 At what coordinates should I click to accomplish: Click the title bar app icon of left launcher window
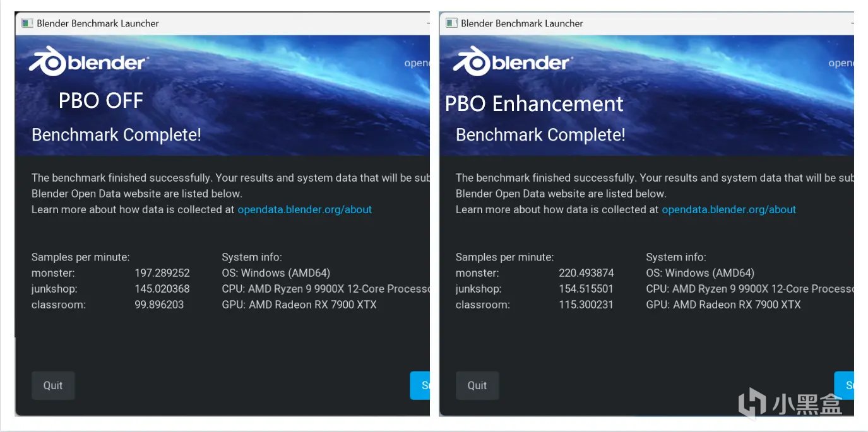click(27, 23)
